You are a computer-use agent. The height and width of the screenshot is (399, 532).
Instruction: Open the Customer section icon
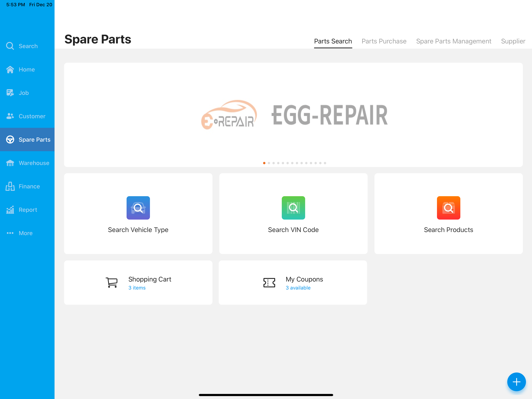[x=10, y=116]
